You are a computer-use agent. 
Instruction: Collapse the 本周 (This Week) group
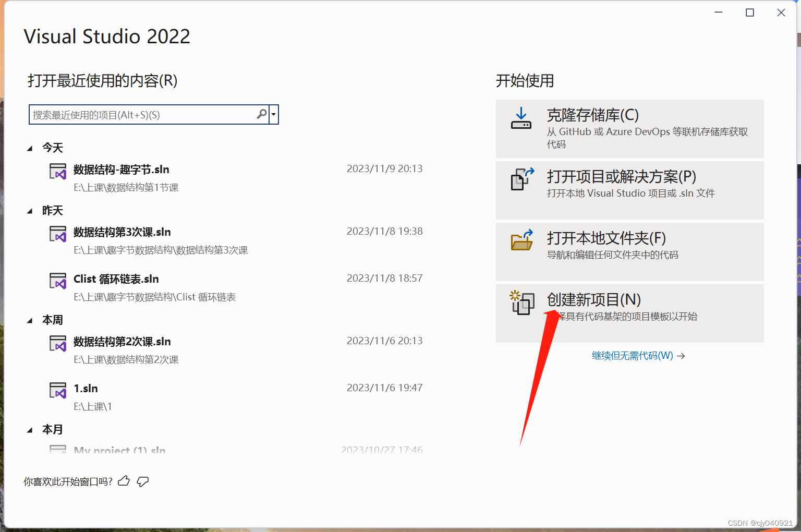[30, 320]
